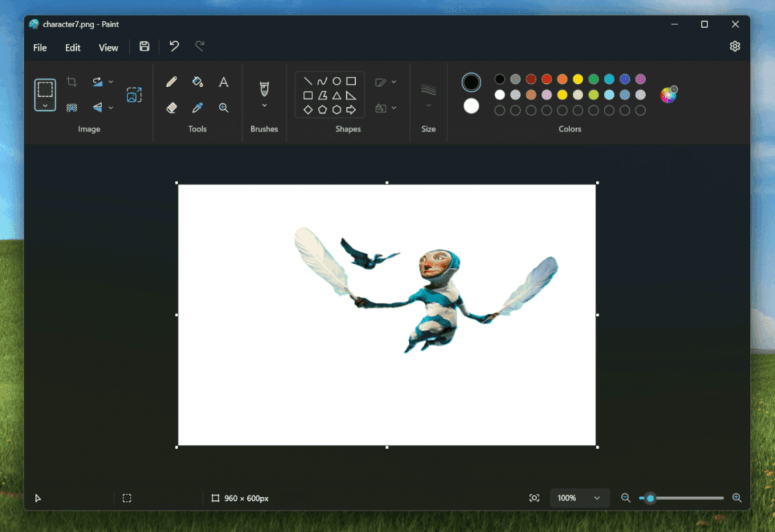Select the Pencil tool
Viewport: 775px width, 532px height.
tap(171, 82)
